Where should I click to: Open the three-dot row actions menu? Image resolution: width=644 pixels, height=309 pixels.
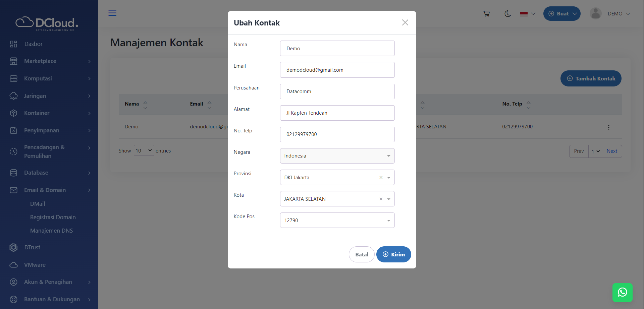[608, 127]
